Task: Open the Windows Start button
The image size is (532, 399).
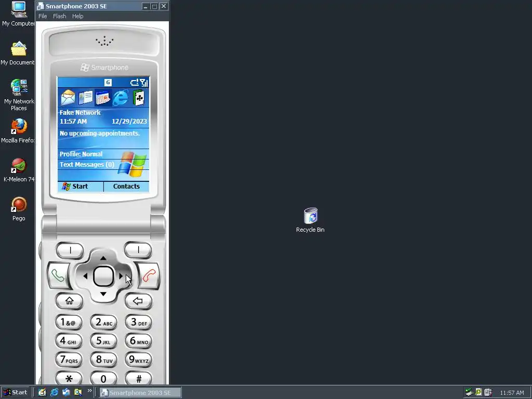Action: pos(15,392)
